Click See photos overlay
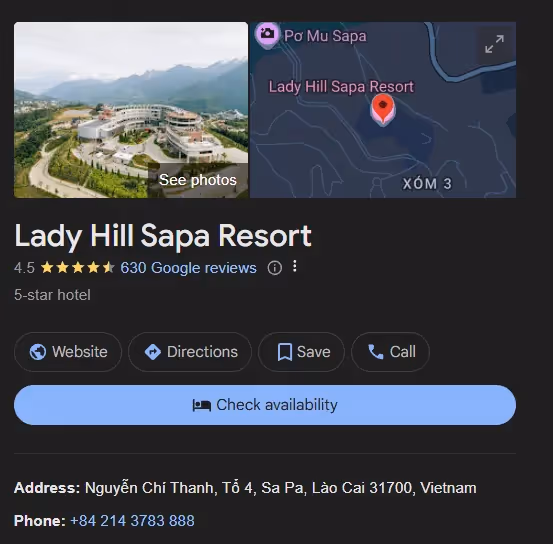 pyautogui.click(x=198, y=180)
